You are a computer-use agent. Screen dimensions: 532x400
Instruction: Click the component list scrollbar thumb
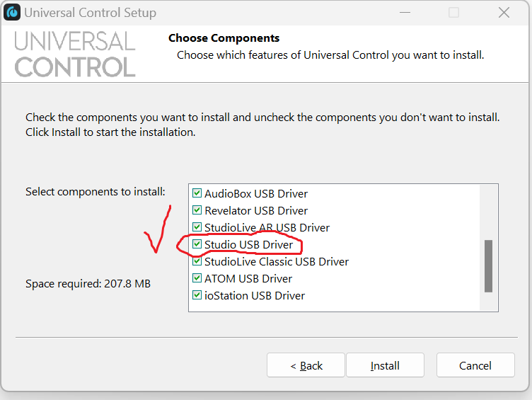point(488,265)
